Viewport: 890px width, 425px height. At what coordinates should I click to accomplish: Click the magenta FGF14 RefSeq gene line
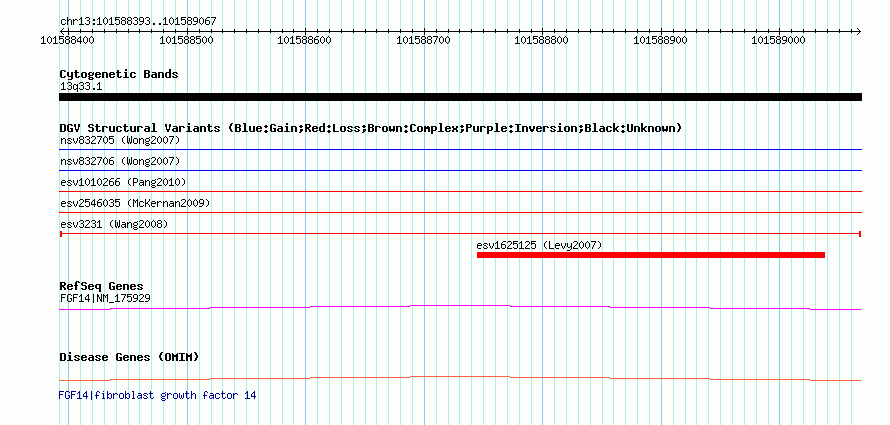click(x=460, y=308)
